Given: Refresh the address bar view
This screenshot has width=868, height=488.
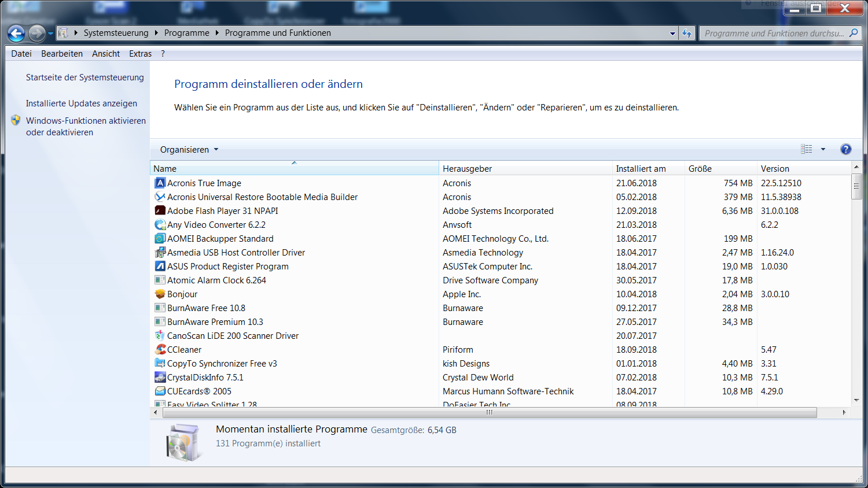Looking at the screenshot, I should [687, 33].
